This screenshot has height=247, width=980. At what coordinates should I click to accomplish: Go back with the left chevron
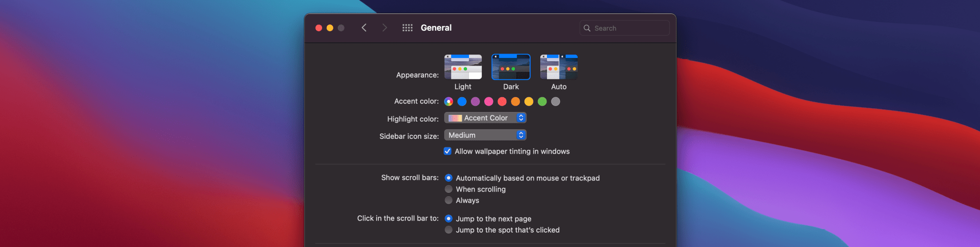pos(364,28)
